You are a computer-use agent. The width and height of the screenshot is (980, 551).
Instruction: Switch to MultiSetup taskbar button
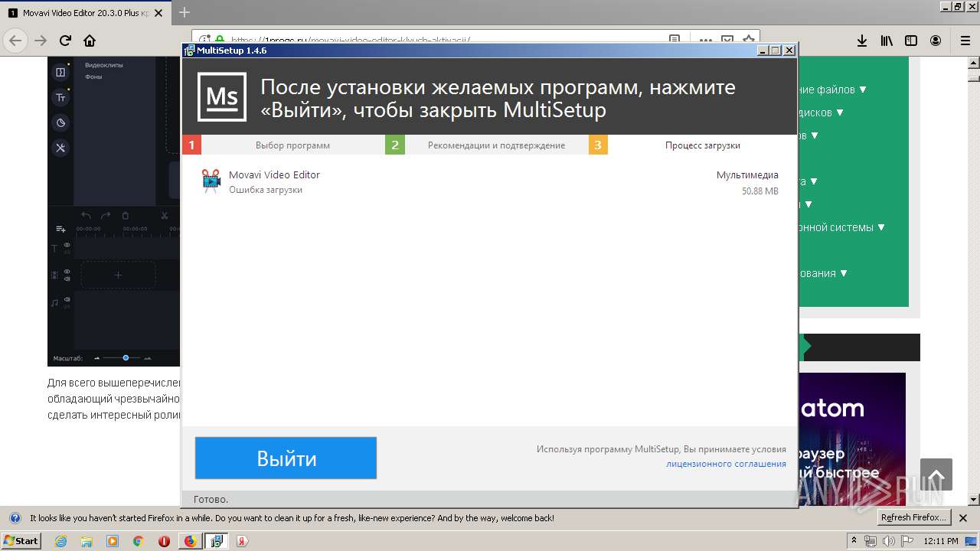click(216, 541)
